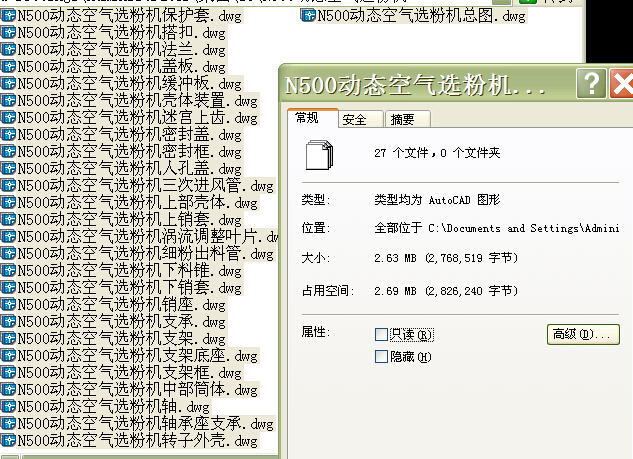Click the DWG icon for N500动态空气选粉机三次进风管.dwg
Screen dimensions: 633x459
pos(8,185)
